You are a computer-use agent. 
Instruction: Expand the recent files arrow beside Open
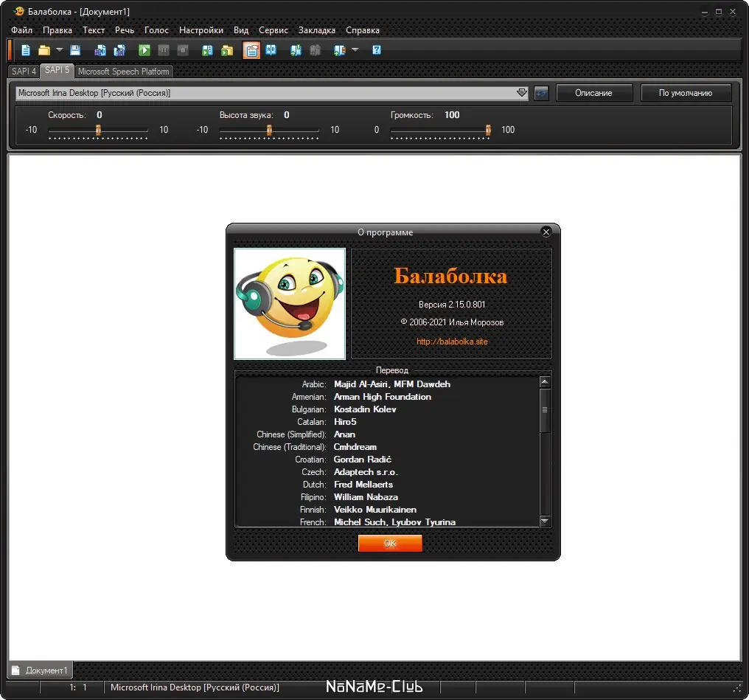tap(59, 49)
